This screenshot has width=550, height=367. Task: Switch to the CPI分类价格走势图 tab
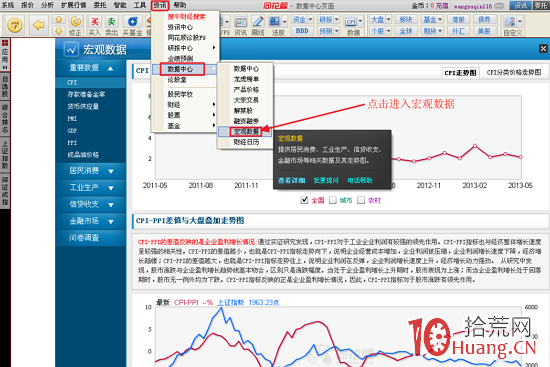[x=514, y=72]
